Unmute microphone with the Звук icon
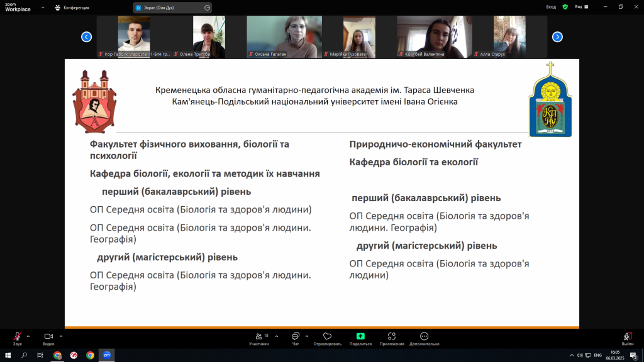This screenshot has height=362, width=644. [x=17, y=337]
